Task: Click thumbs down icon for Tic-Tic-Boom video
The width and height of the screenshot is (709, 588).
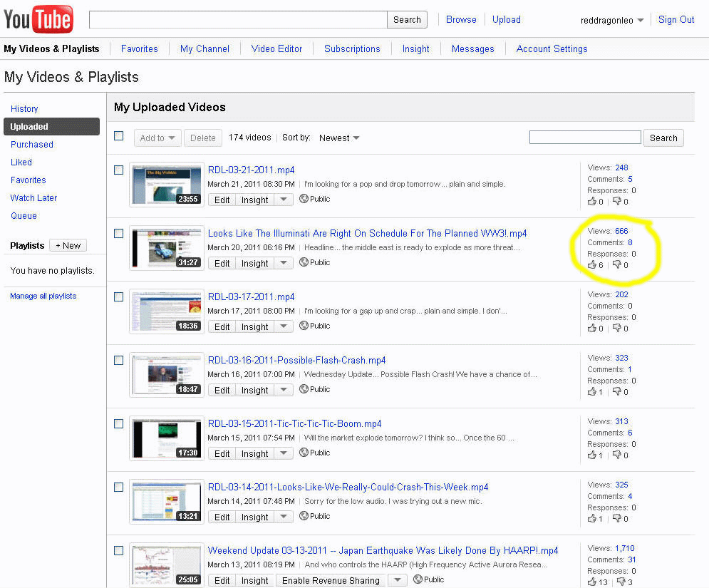Action: (x=617, y=455)
